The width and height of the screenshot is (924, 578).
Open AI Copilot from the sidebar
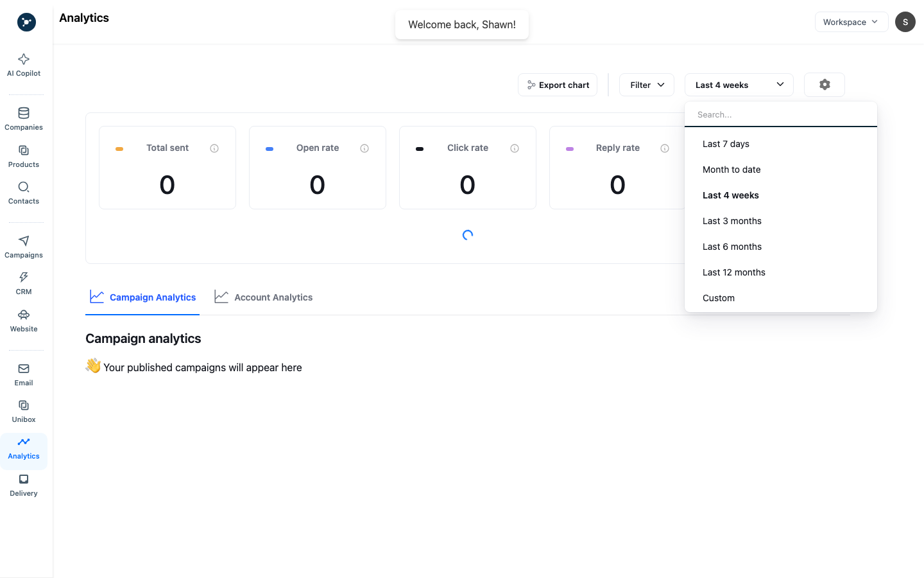24,66
